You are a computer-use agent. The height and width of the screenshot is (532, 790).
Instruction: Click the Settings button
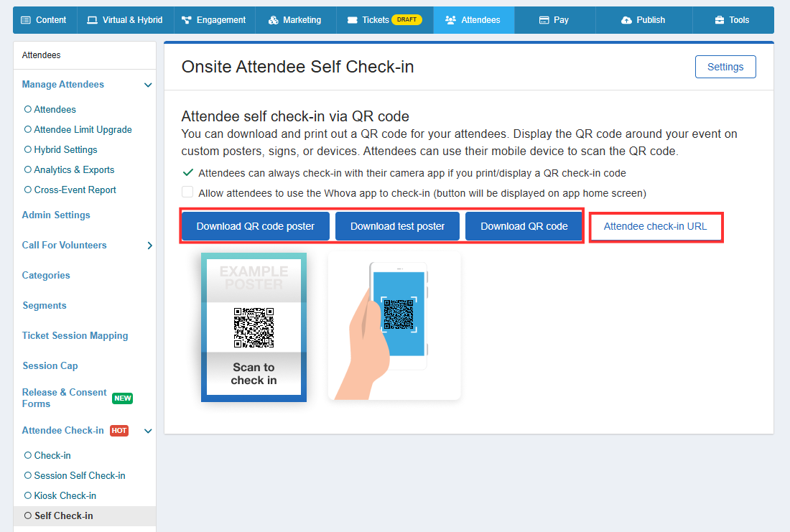pos(725,67)
